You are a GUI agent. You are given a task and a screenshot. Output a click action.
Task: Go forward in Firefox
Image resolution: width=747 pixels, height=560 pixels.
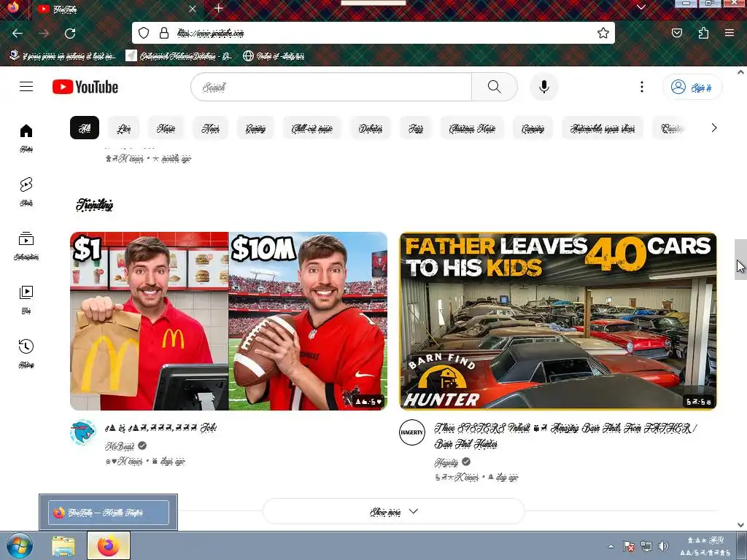(x=44, y=34)
